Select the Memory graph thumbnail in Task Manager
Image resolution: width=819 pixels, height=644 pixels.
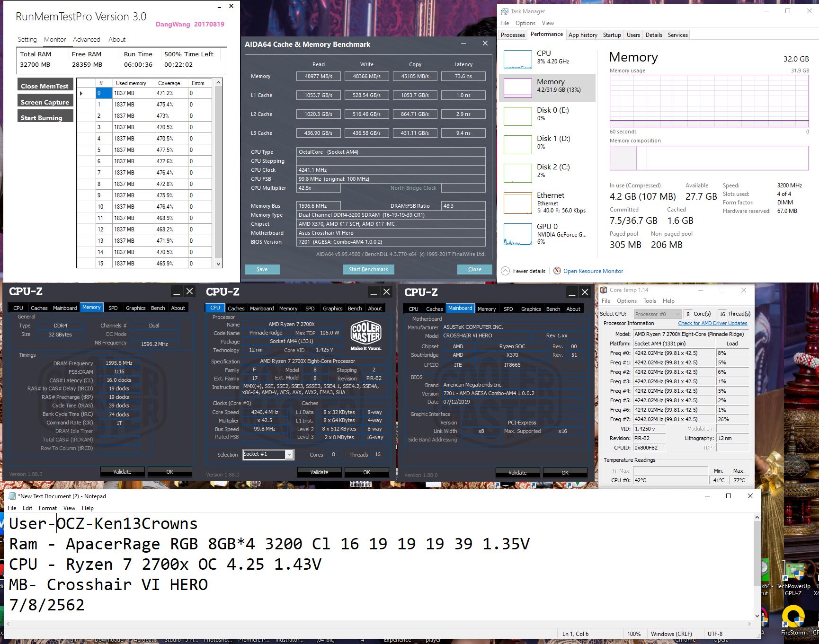(517, 88)
